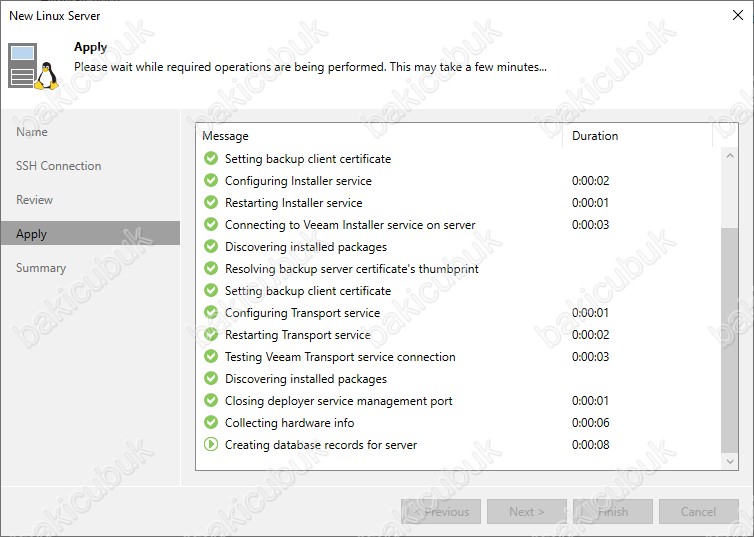
Task: Select 'Testing Veeam Transport service connection' text
Action: click(340, 357)
